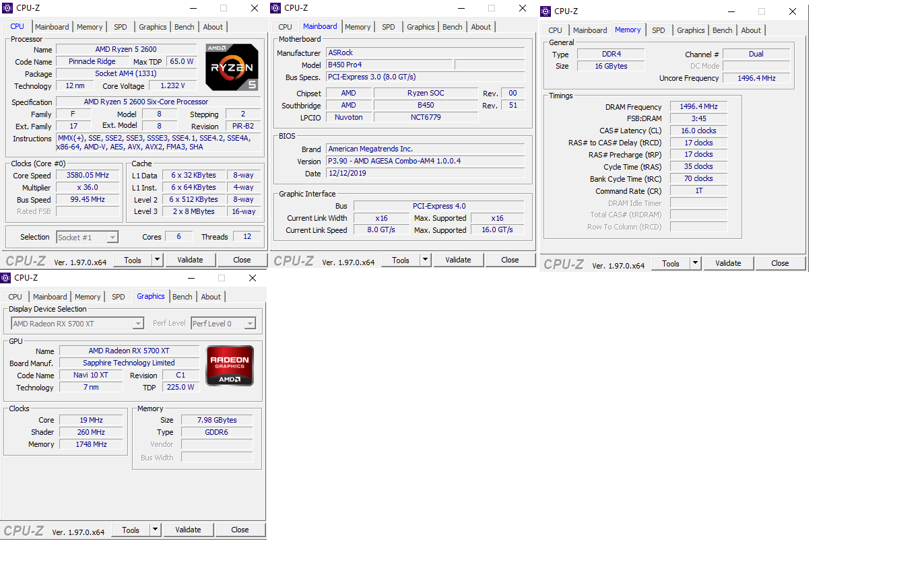Click the Radeon Graphics logo in the Graphics window

click(230, 365)
